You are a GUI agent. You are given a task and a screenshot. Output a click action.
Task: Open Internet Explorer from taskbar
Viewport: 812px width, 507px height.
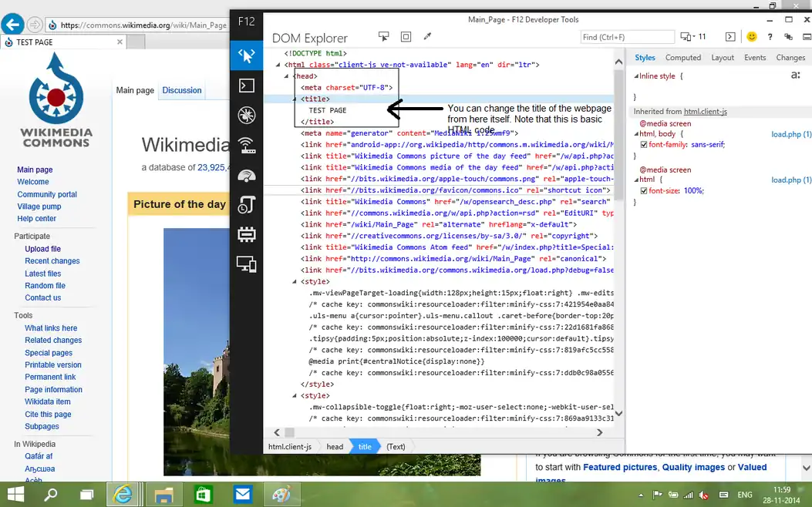point(123,494)
